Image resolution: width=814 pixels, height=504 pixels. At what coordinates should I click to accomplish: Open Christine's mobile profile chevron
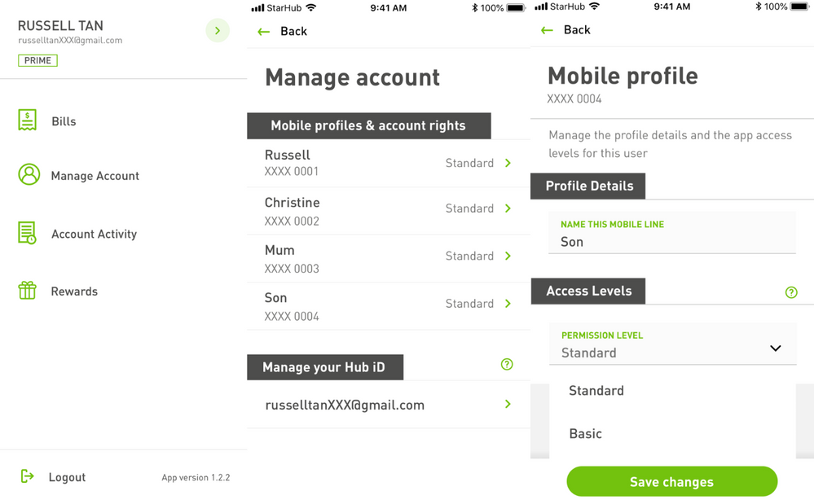click(508, 208)
